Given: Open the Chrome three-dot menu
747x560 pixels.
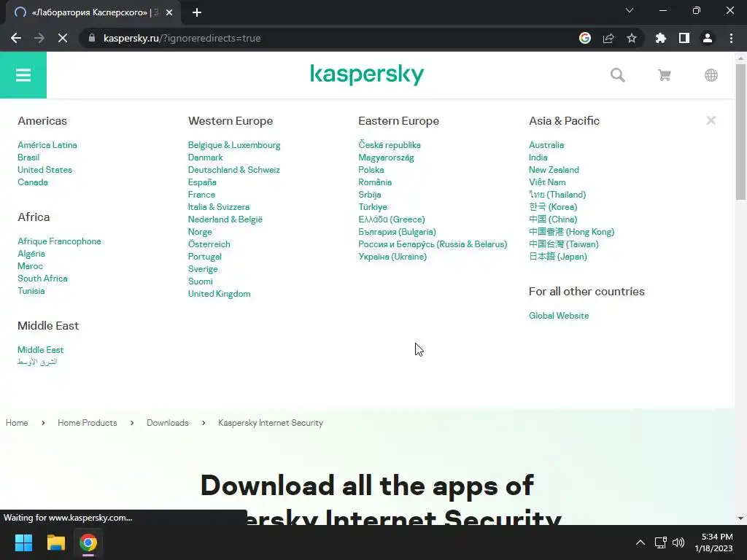Looking at the screenshot, I should tap(731, 38).
